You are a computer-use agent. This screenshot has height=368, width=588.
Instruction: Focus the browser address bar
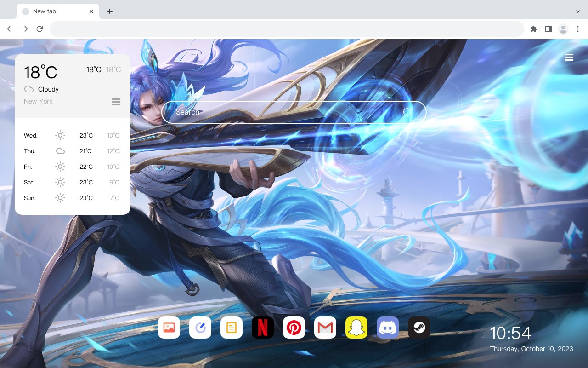[287, 29]
